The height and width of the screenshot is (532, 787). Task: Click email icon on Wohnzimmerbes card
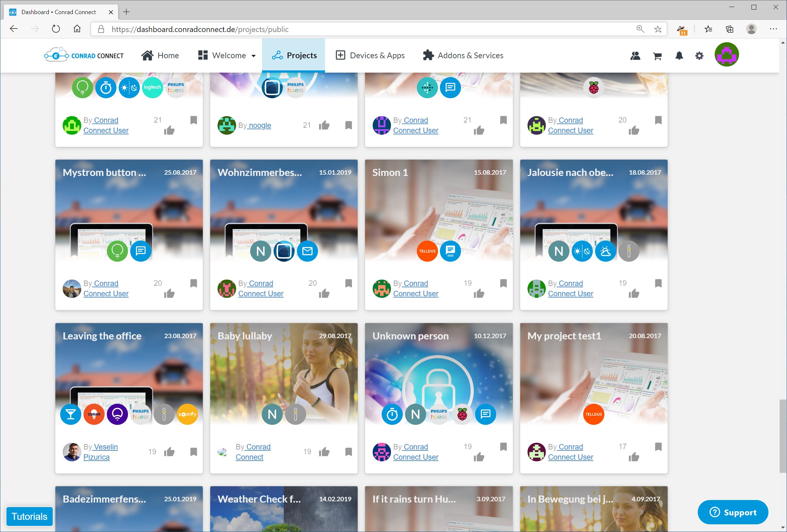[307, 251]
